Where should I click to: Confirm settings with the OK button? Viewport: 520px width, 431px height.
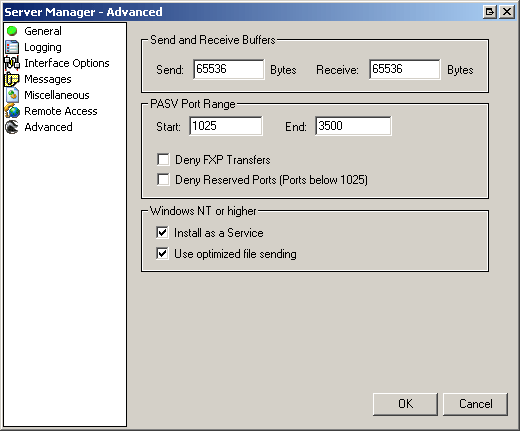pos(405,404)
